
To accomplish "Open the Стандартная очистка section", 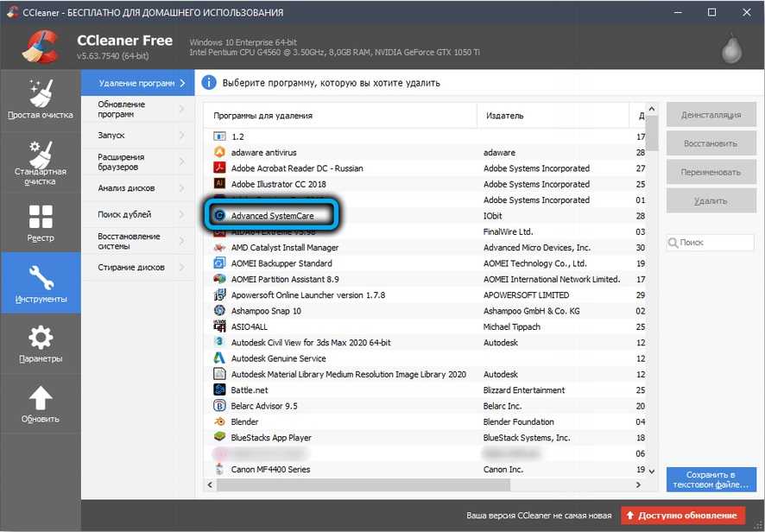I will [41, 162].
